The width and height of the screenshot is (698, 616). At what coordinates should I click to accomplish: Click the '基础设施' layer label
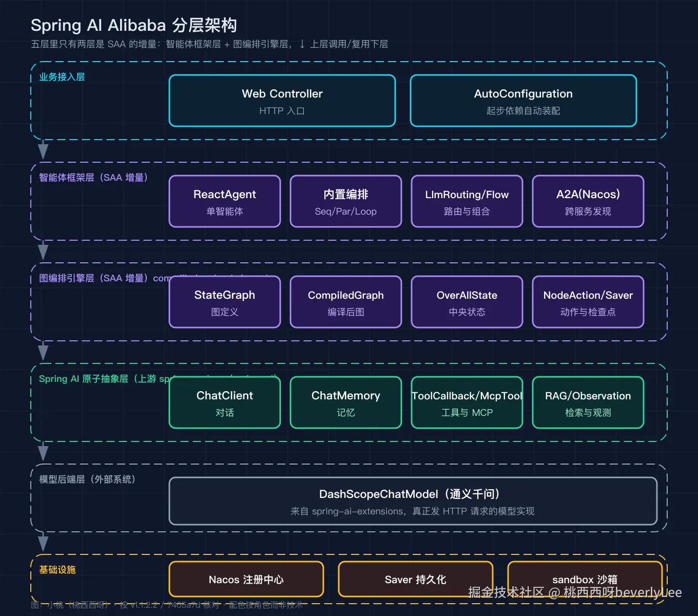point(57,570)
